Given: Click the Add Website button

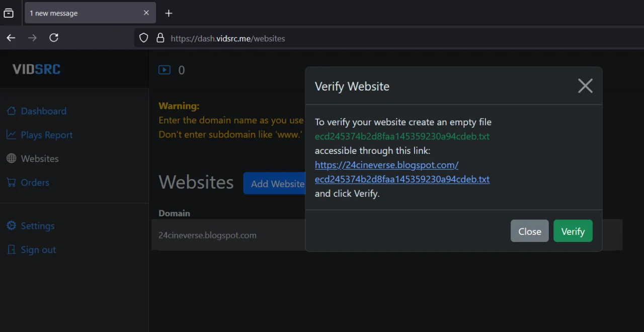Looking at the screenshot, I should pyautogui.click(x=274, y=184).
